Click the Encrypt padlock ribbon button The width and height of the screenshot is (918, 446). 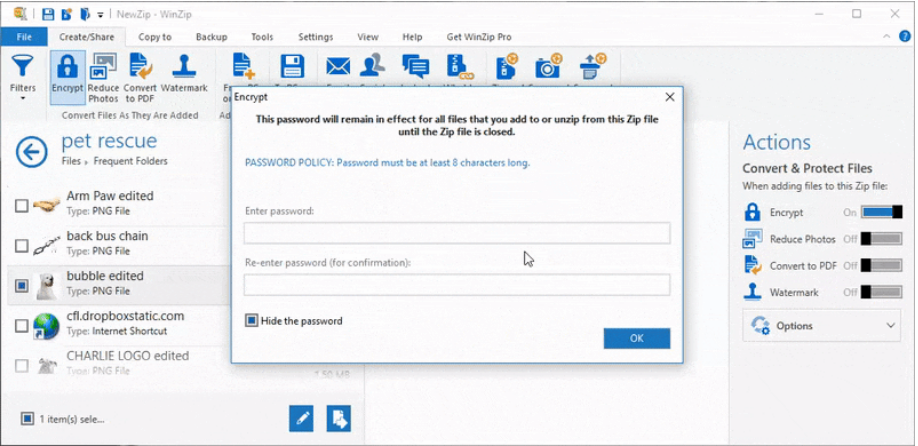[67, 77]
